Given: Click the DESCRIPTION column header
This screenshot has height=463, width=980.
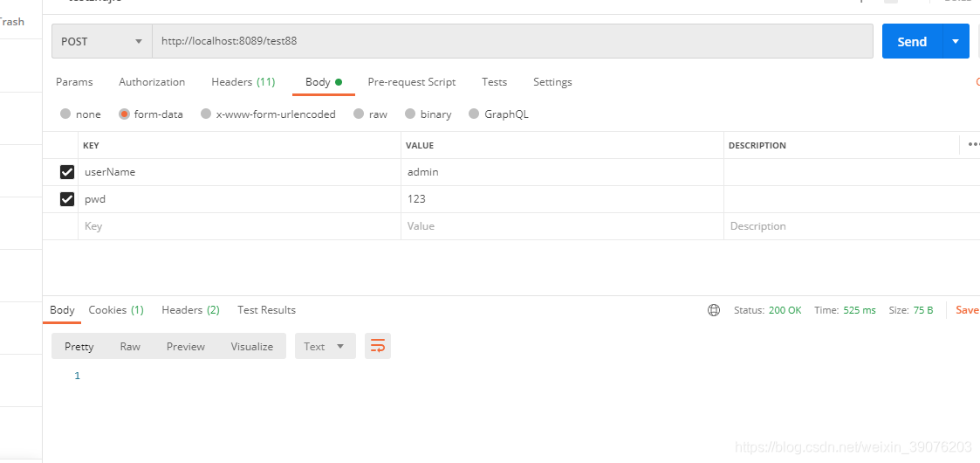Looking at the screenshot, I should 757,145.
